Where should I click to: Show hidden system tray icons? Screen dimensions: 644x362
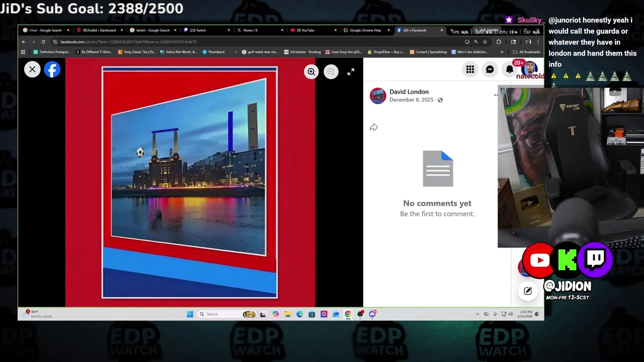[x=477, y=314]
